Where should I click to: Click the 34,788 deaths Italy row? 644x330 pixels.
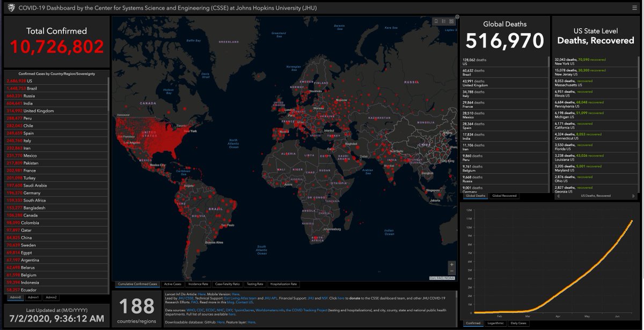[503, 94]
